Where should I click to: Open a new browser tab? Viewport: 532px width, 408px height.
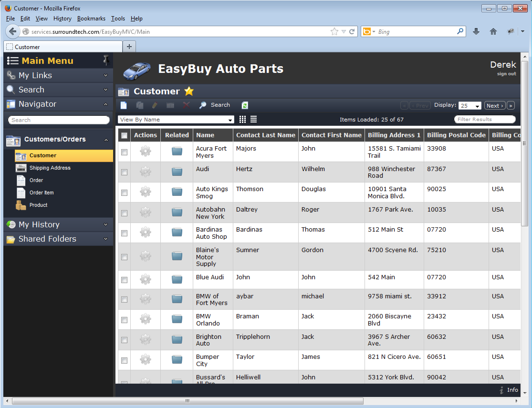(x=129, y=47)
